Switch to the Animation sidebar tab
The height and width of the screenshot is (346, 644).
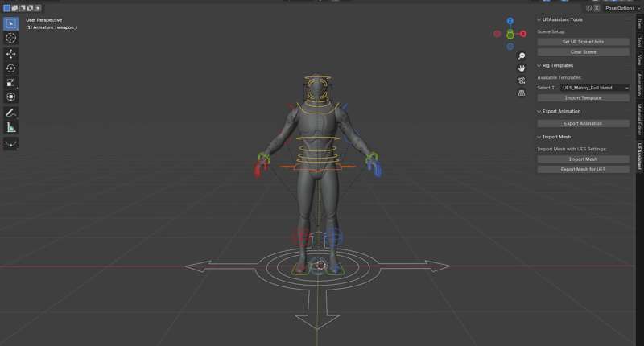[639, 84]
